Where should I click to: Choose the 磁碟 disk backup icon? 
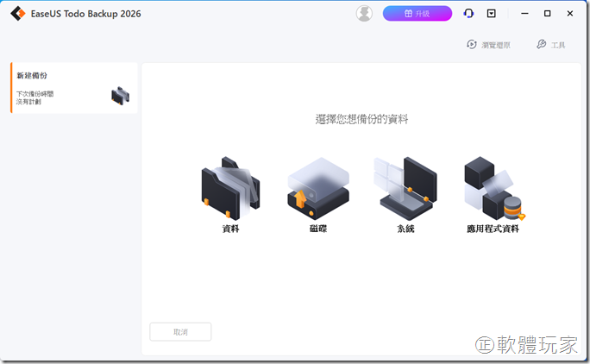318,188
